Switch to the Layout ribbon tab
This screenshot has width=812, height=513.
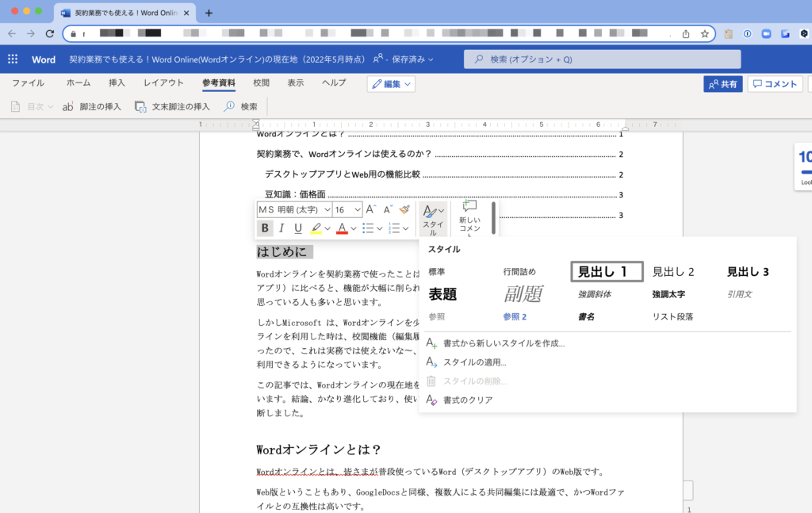(x=163, y=82)
